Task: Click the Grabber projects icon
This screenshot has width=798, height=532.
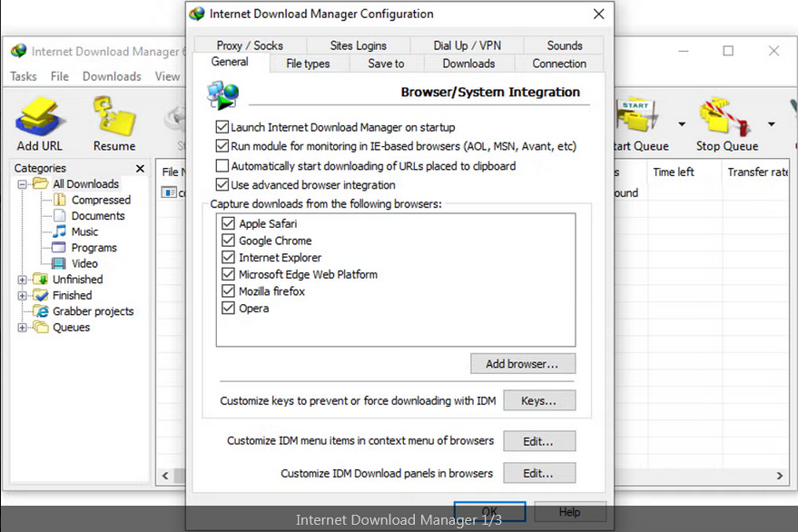Action: coord(40,311)
